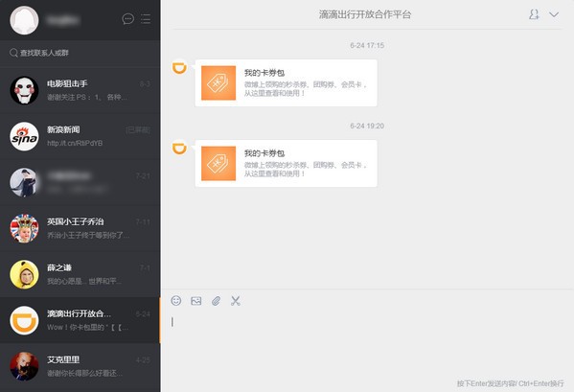Select the 滴滴出行开放合作平台 chat in the list

click(80, 321)
